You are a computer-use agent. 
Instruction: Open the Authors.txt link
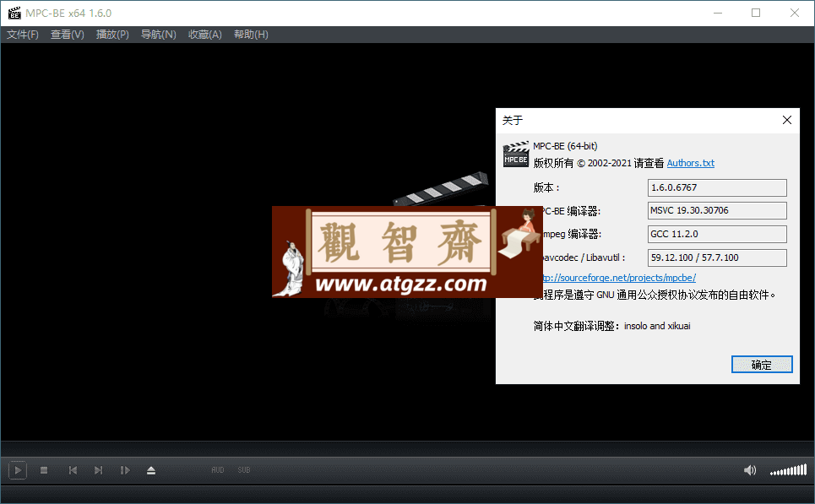690,163
